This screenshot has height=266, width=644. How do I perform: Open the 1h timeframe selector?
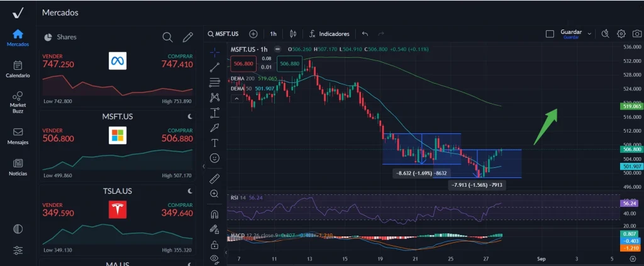pos(273,34)
